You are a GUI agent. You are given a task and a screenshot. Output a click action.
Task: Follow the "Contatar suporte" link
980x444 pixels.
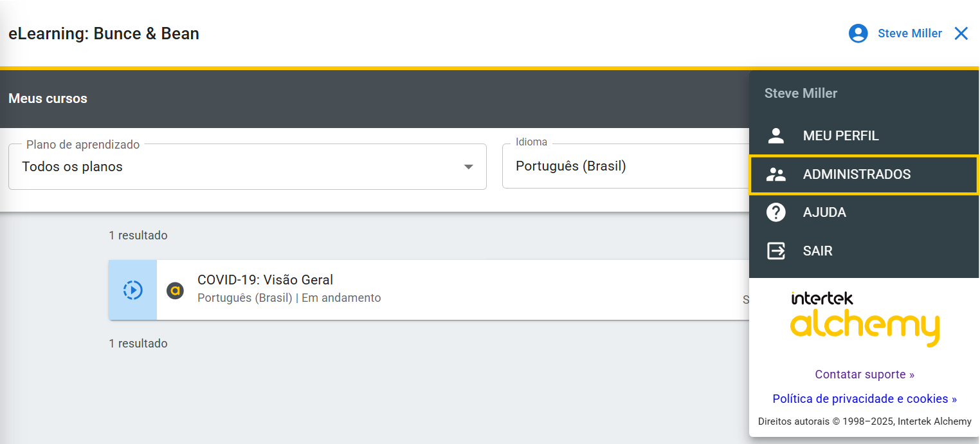tap(864, 375)
